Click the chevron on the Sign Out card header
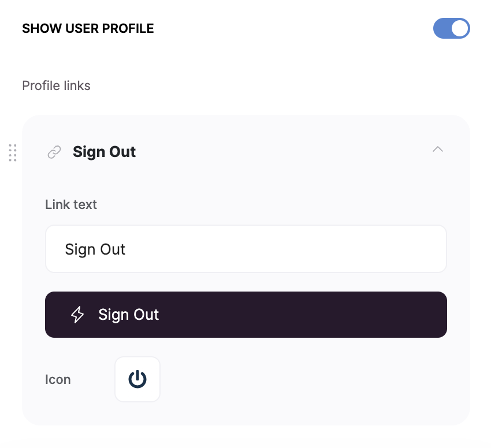Viewport: 491px width, 448px height. (x=437, y=149)
